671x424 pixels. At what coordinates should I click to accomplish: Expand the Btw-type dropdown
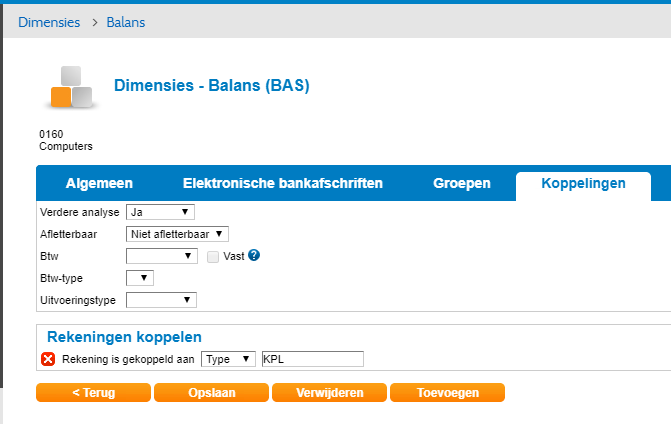[140, 278]
